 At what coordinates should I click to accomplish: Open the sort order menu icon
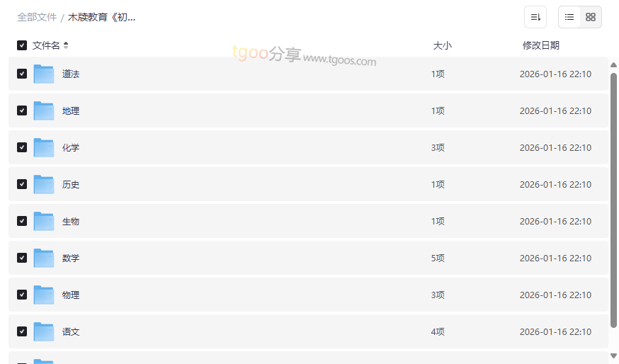535,17
